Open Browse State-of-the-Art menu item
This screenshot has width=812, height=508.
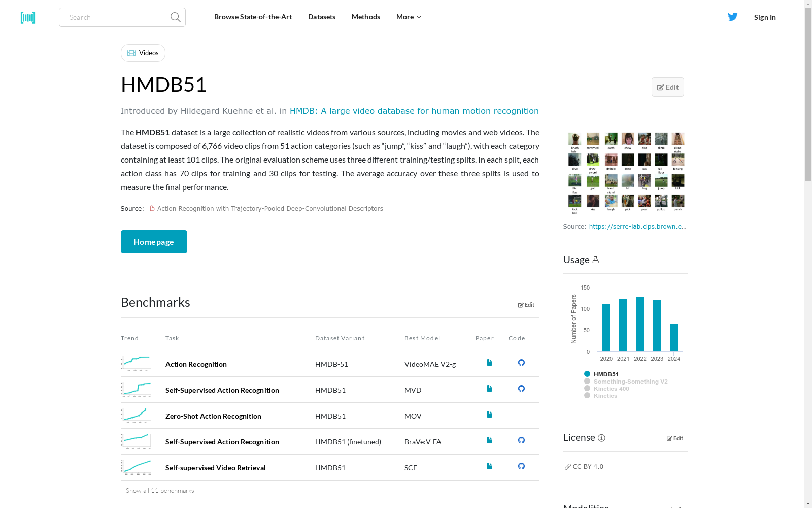coord(253,17)
